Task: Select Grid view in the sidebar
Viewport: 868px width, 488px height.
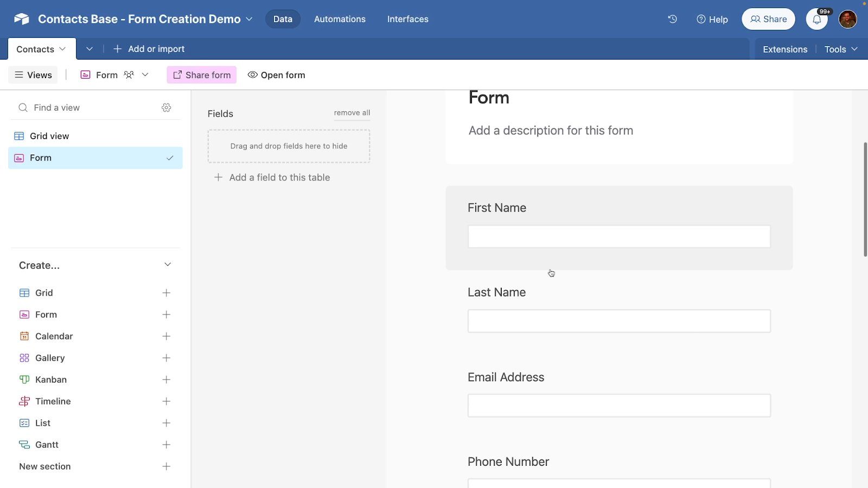Action: click(x=95, y=136)
